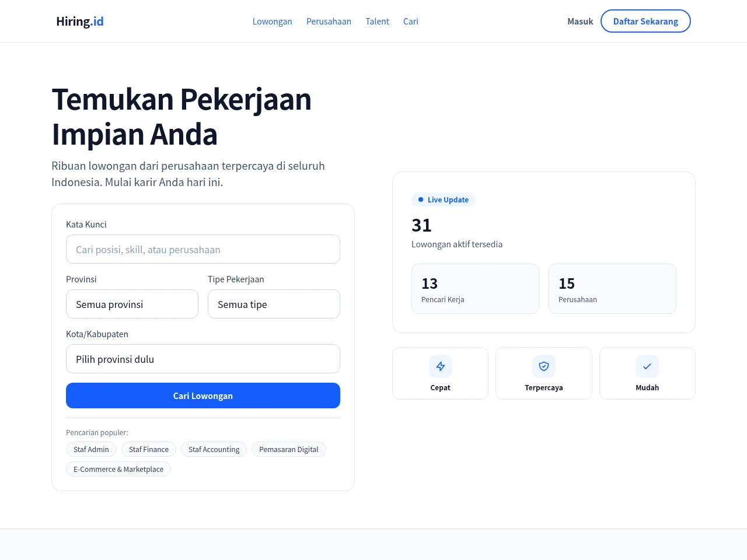
Task: Open the Provinsi dropdown
Action: pyautogui.click(x=132, y=304)
